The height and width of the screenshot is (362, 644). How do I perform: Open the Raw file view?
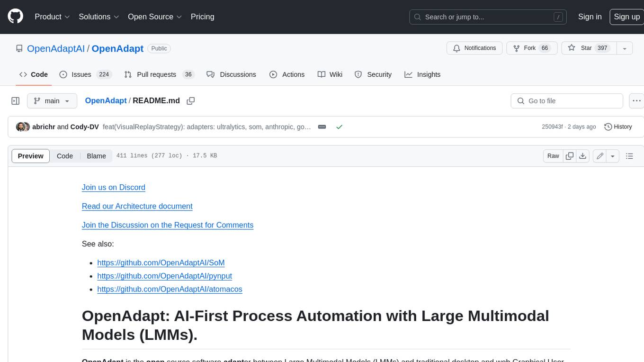pyautogui.click(x=553, y=156)
